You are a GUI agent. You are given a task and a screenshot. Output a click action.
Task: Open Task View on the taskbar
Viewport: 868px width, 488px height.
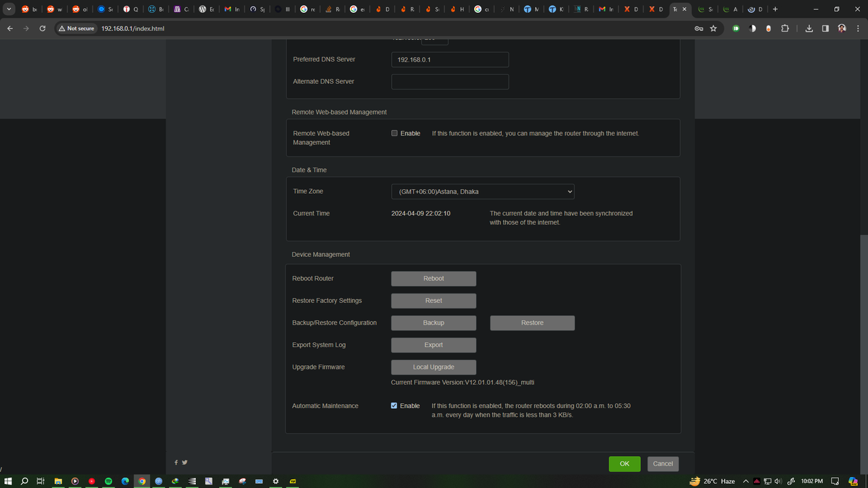coord(41,481)
